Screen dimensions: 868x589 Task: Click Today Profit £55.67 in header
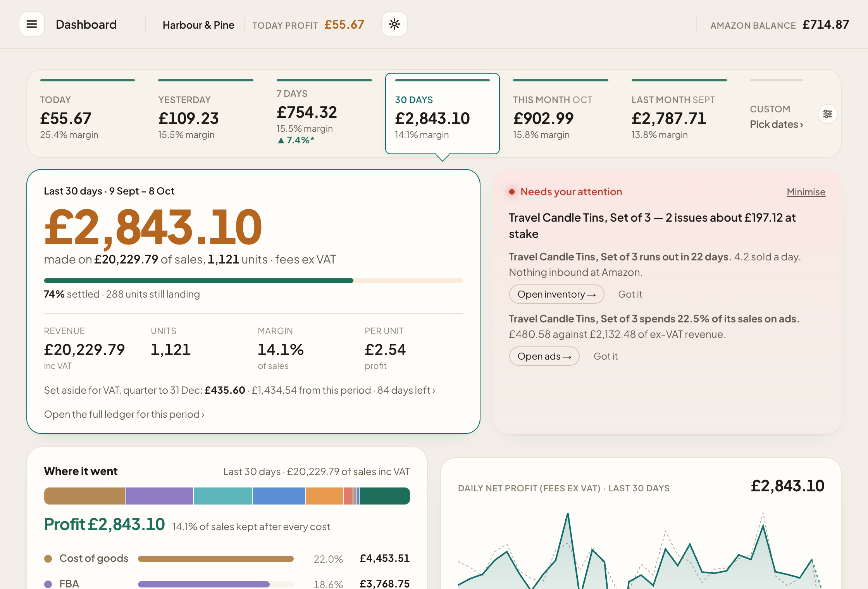pyautogui.click(x=308, y=25)
